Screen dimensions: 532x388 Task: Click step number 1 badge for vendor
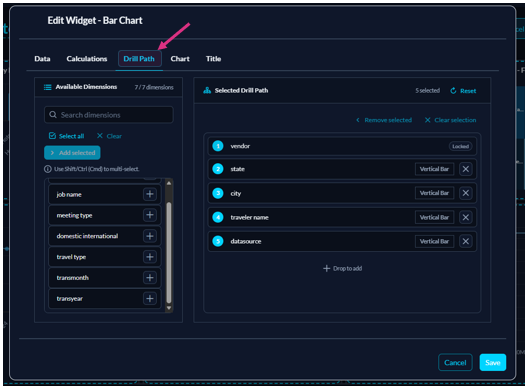click(218, 146)
